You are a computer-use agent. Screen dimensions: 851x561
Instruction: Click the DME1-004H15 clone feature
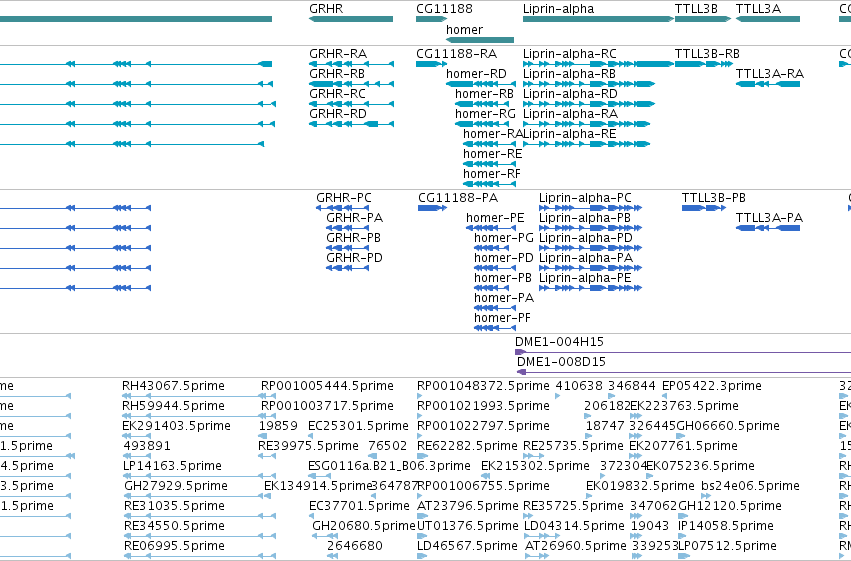coord(683,352)
